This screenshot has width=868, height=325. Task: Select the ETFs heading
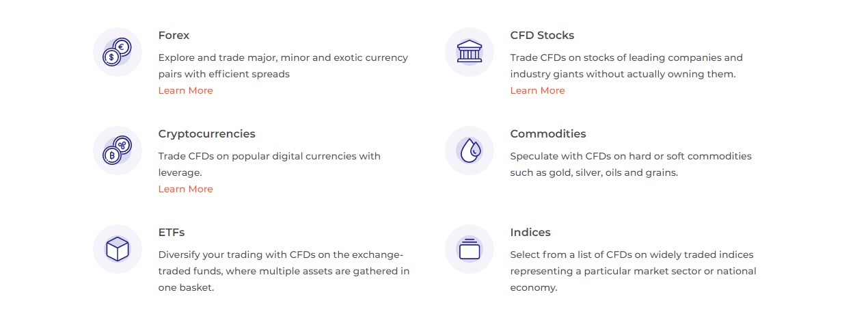pos(172,232)
